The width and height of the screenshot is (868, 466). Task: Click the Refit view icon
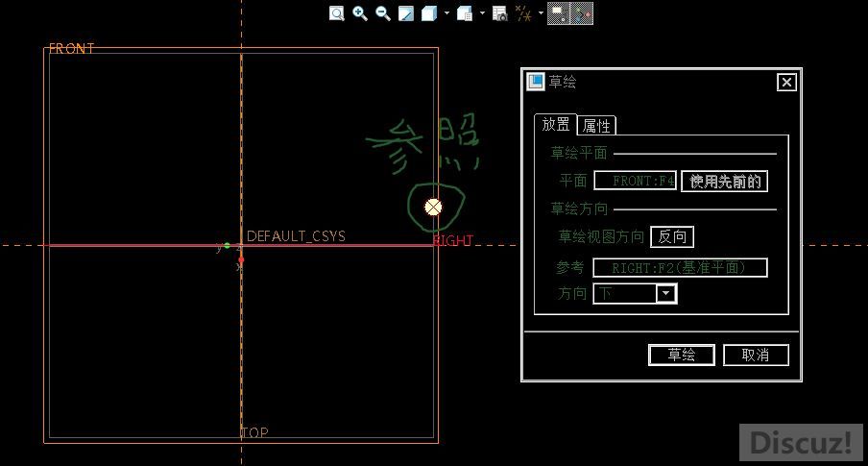tap(337, 13)
